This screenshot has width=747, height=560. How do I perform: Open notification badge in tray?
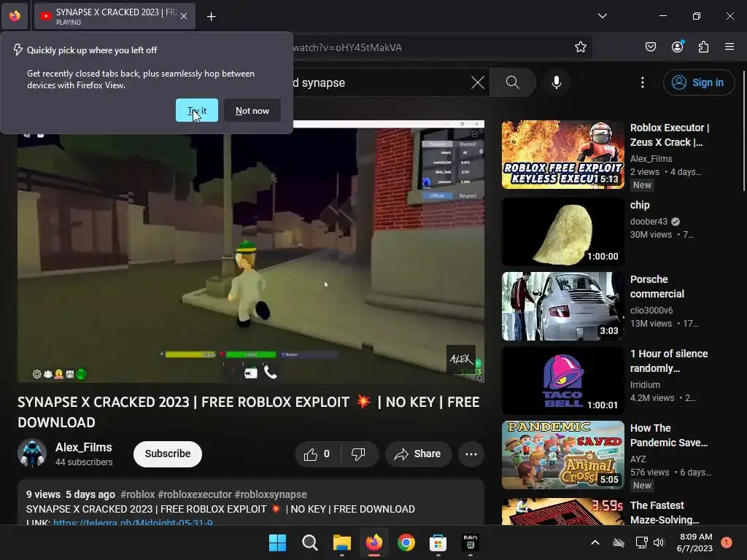[x=727, y=542]
